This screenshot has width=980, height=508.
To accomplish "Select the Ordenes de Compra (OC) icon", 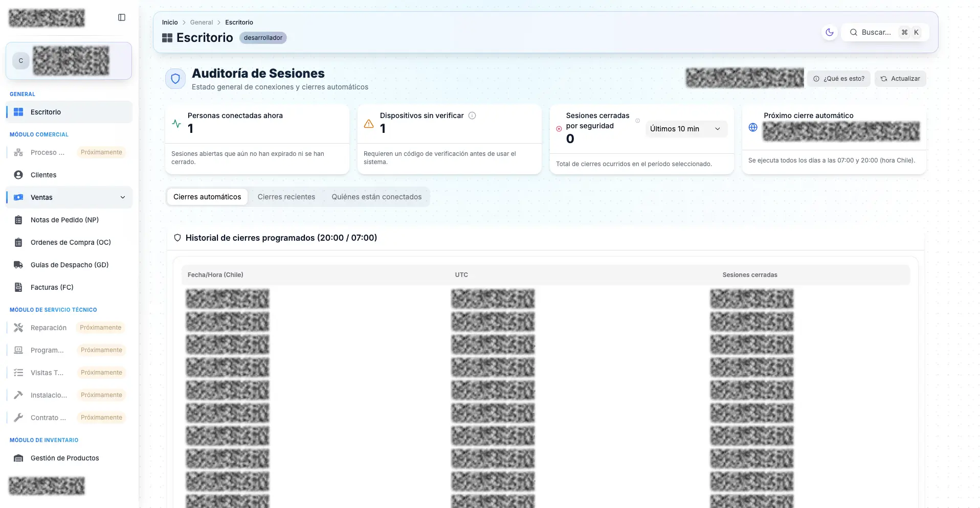I will pyautogui.click(x=18, y=242).
